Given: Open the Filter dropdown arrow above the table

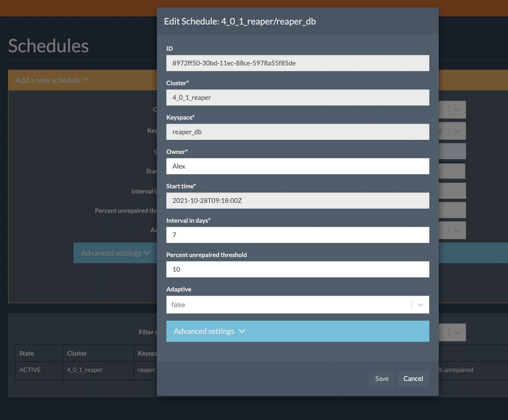Looking at the screenshot, I should (x=457, y=332).
